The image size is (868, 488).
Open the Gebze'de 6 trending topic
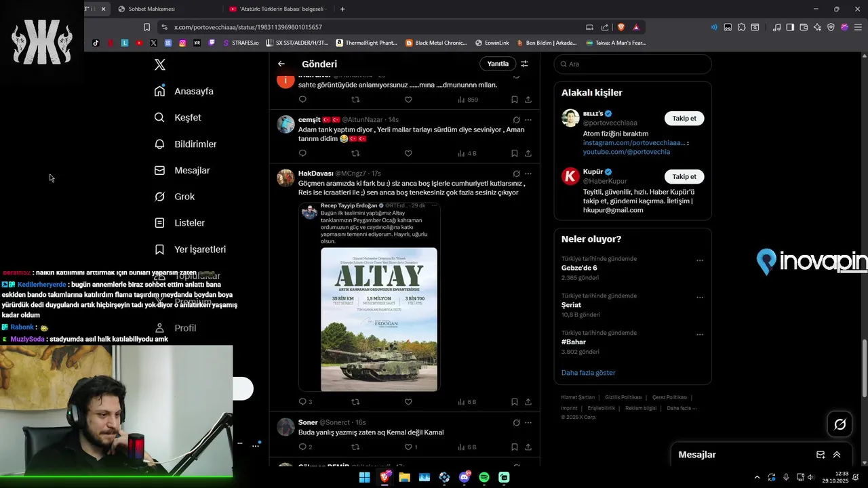point(579,268)
